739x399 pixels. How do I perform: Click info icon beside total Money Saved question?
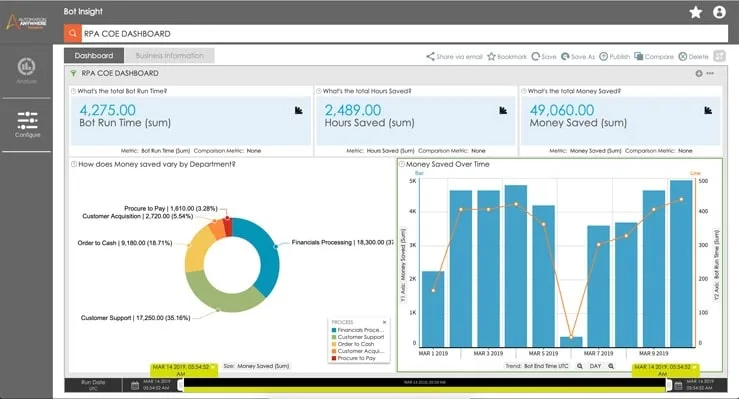pos(524,91)
